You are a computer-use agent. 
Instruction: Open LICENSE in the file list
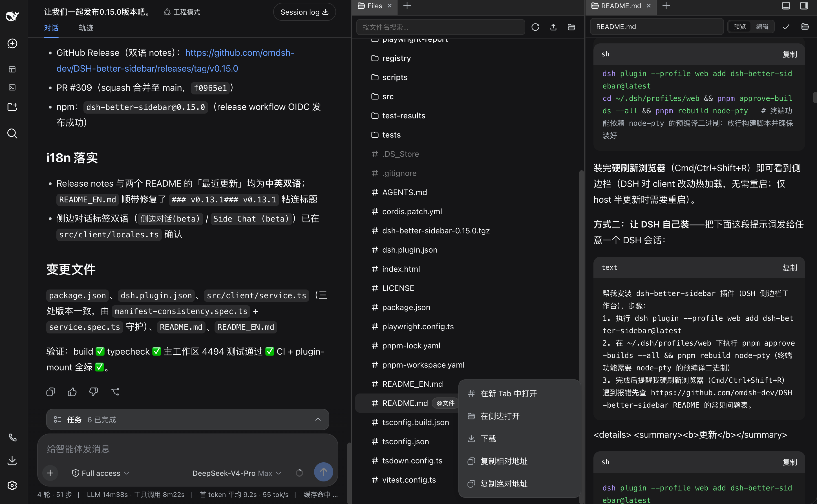[398, 288]
